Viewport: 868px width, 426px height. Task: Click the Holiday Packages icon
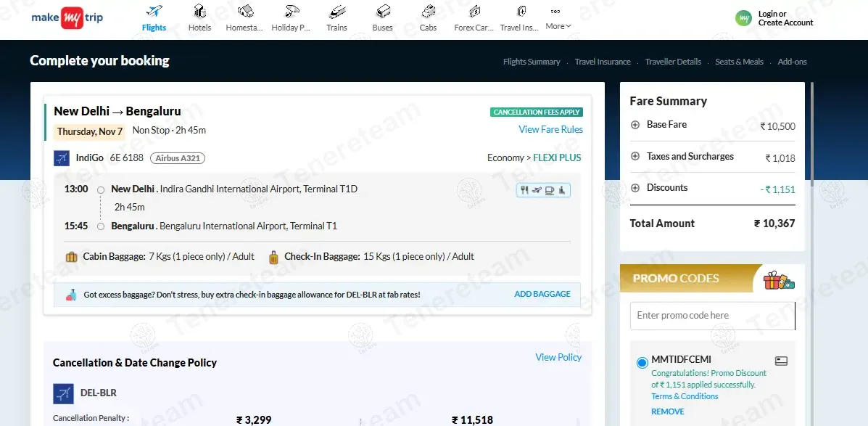[291, 12]
